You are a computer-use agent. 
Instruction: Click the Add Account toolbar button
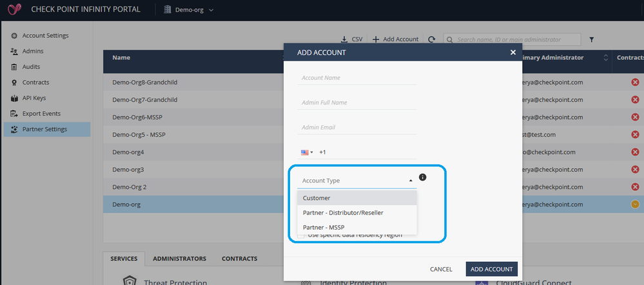click(x=396, y=39)
